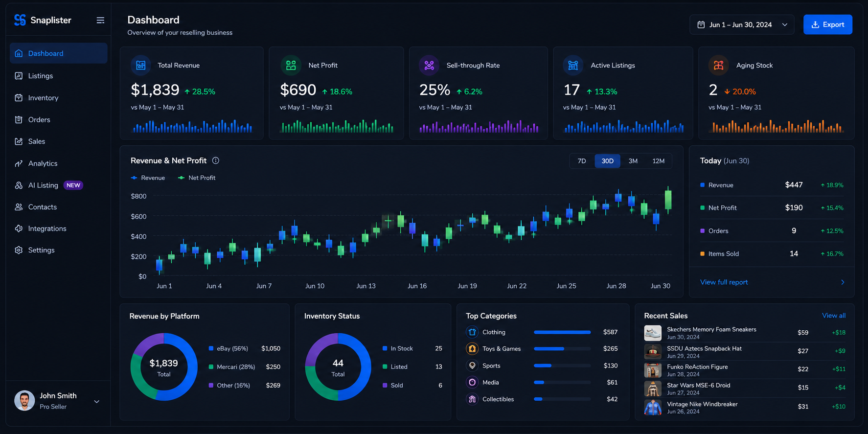The width and height of the screenshot is (868, 434).
Task: Open the View full report link
Action: pos(724,282)
